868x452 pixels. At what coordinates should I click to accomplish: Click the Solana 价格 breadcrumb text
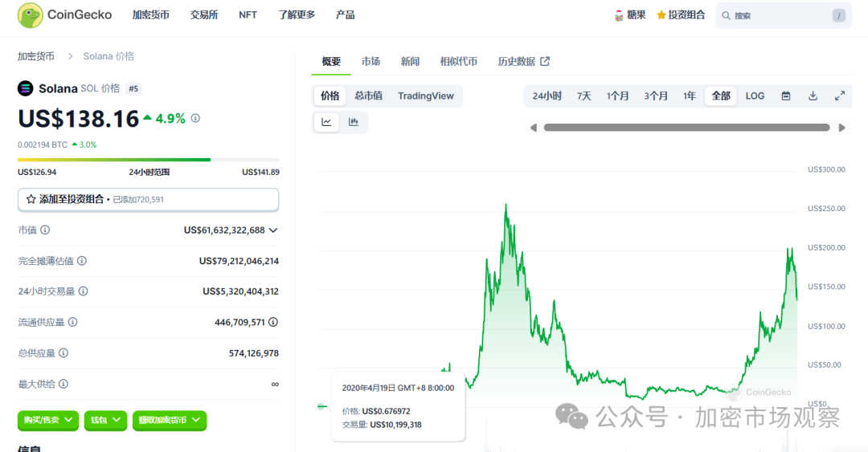click(108, 56)
